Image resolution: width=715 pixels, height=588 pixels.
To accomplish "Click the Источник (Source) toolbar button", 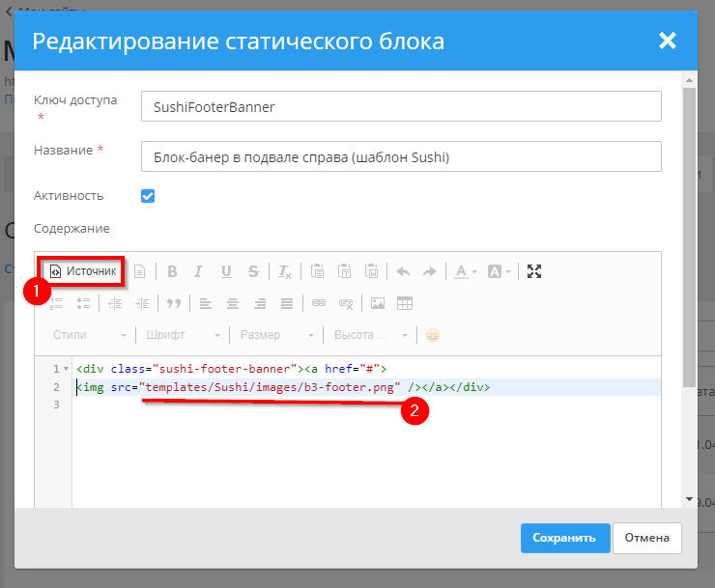I will coord(83,271).
